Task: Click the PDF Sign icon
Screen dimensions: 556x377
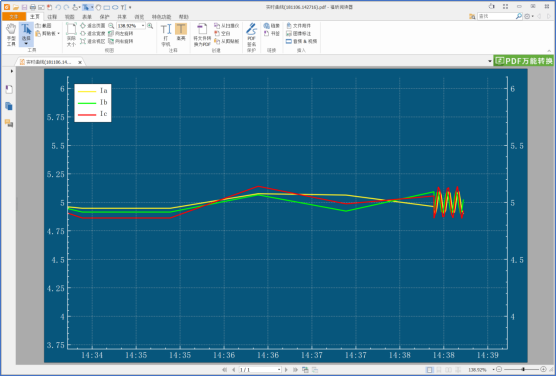Action: (251, 35)
